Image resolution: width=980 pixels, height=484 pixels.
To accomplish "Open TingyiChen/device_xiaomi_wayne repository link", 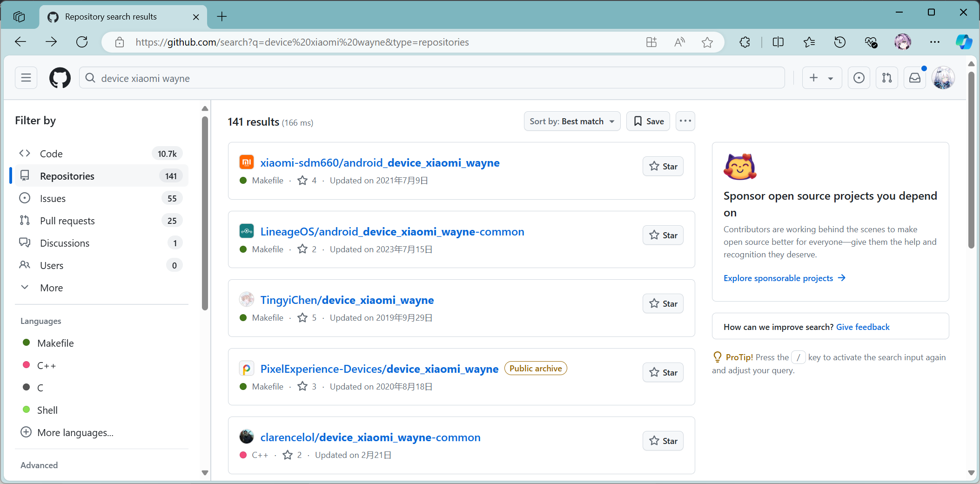I will click(x=347, y=300).
